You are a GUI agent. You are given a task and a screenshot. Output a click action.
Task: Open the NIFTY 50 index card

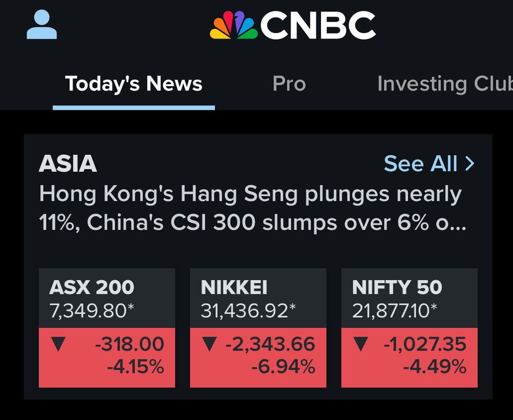(409, 328)
